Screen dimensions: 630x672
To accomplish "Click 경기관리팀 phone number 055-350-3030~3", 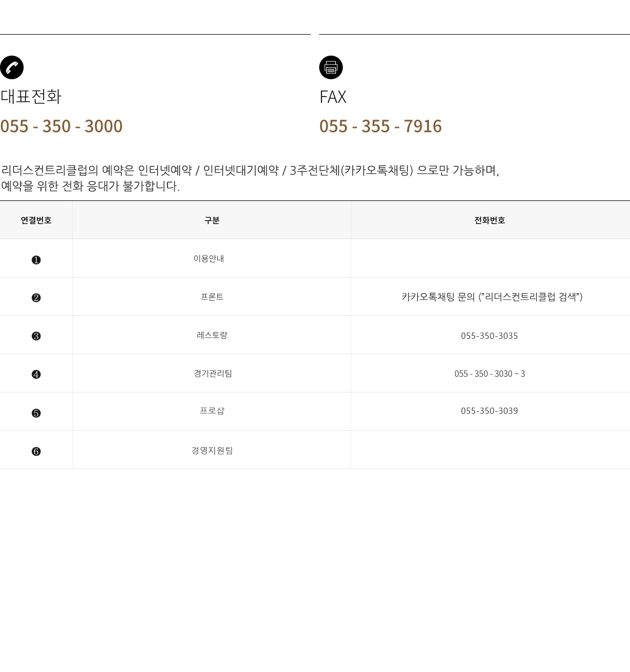I will pos(489,374).
